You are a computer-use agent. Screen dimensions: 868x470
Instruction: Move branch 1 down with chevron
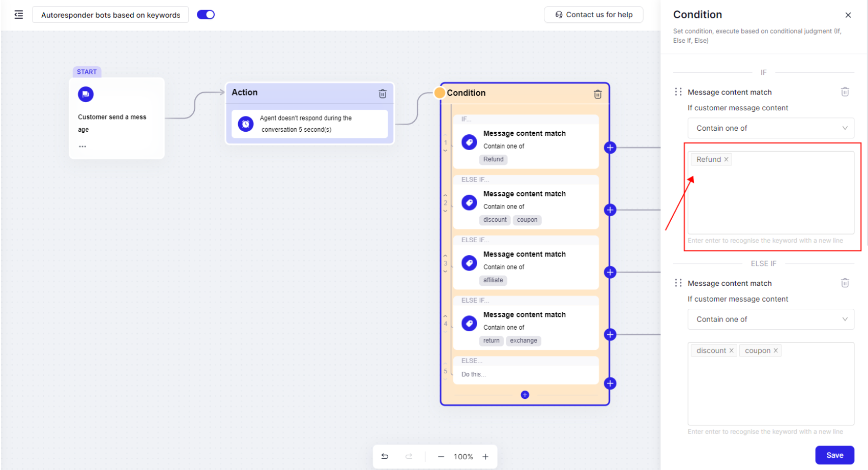(445, 151)
